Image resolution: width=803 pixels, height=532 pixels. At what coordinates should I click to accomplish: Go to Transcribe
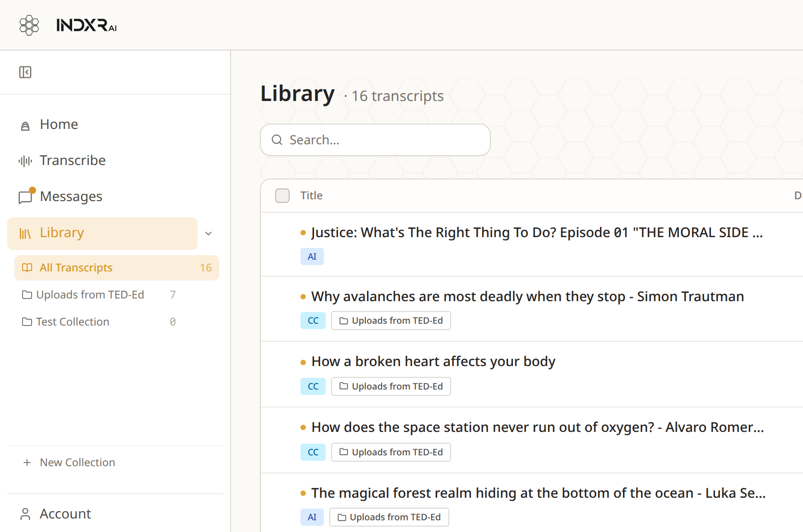pyautogui.click(x=73, y=161)
